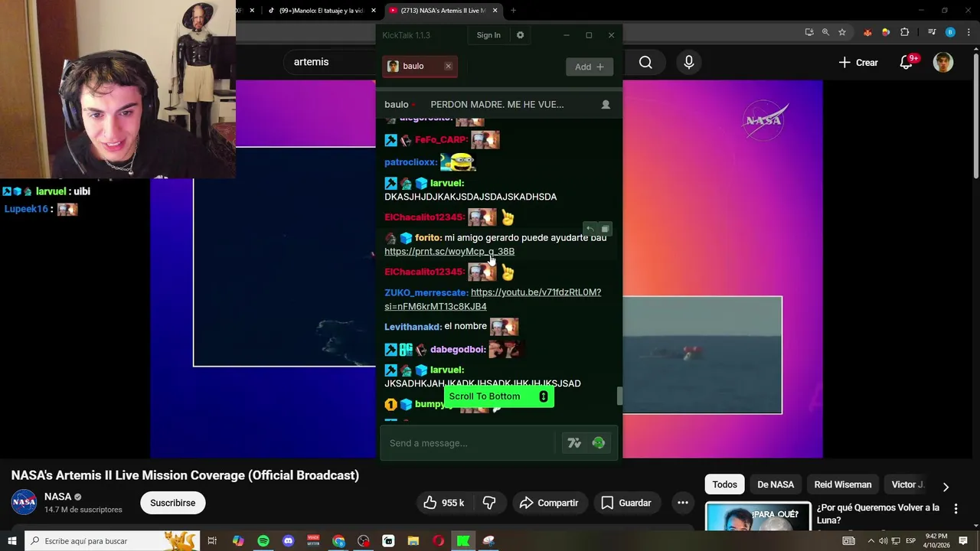Open YouTube notifications bell
This screenshot has width=980, height=551.
pos(906,63)
